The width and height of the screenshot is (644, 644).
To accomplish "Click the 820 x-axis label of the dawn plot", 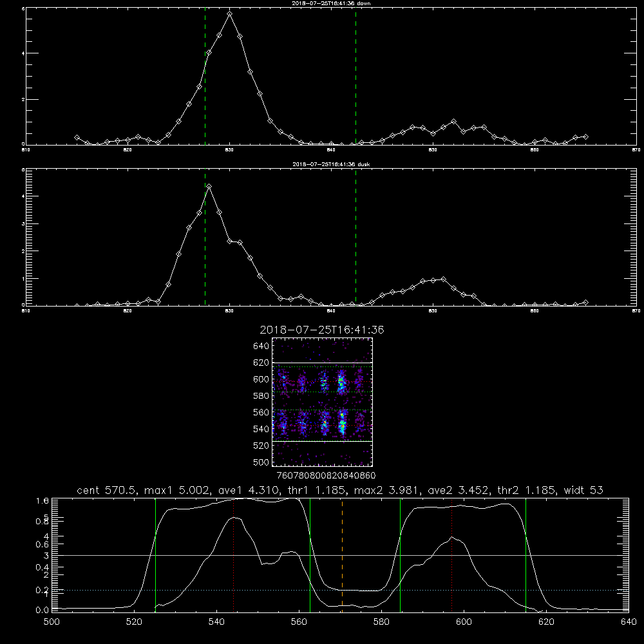I will pyautogui.click(x=128, y=150).
